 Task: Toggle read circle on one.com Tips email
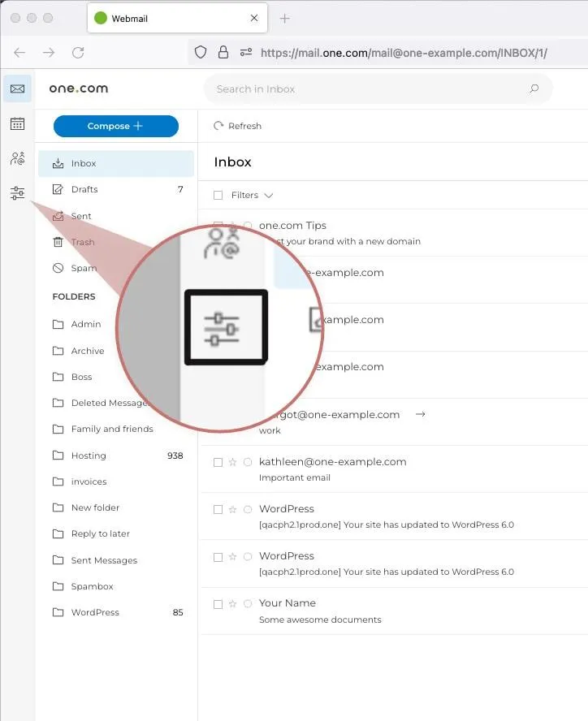point(248,226)
